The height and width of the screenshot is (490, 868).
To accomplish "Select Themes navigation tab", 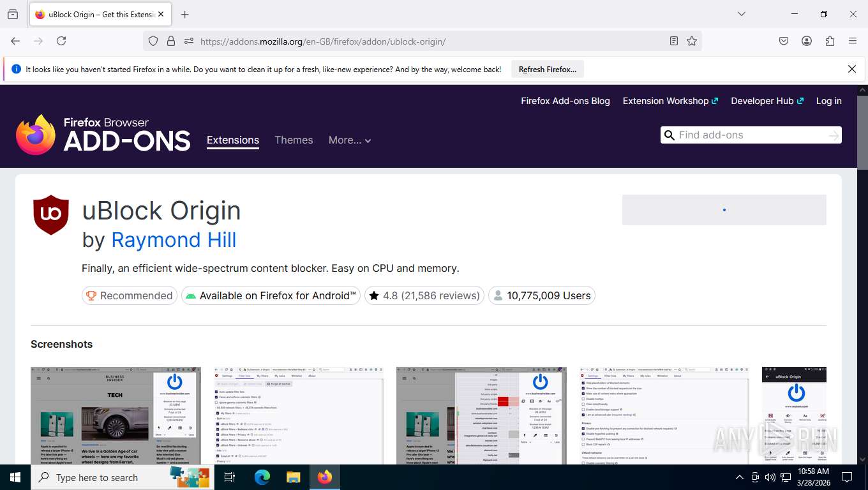I will pos(294,140).
